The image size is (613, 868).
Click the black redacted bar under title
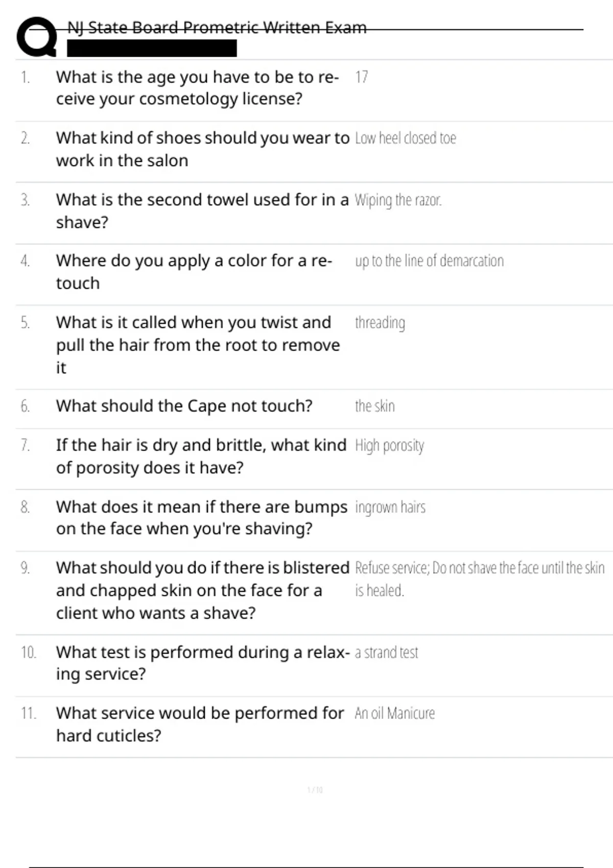tap(152, 49)
